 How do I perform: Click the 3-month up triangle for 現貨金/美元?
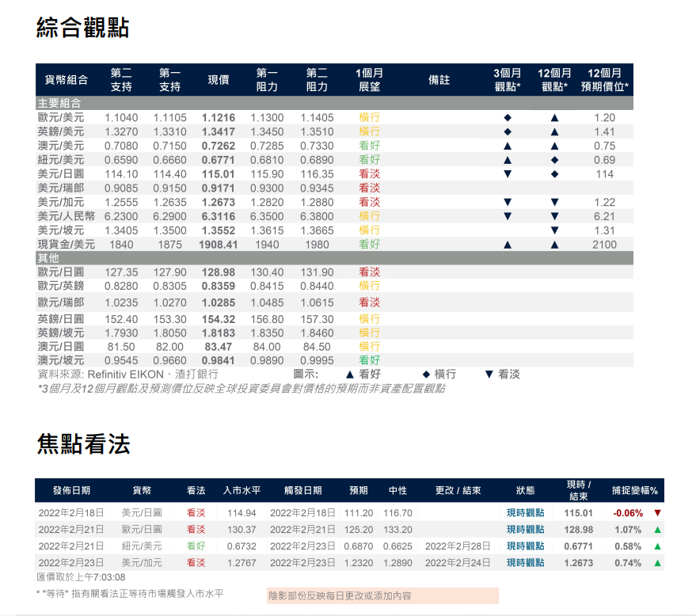(508, 245)
